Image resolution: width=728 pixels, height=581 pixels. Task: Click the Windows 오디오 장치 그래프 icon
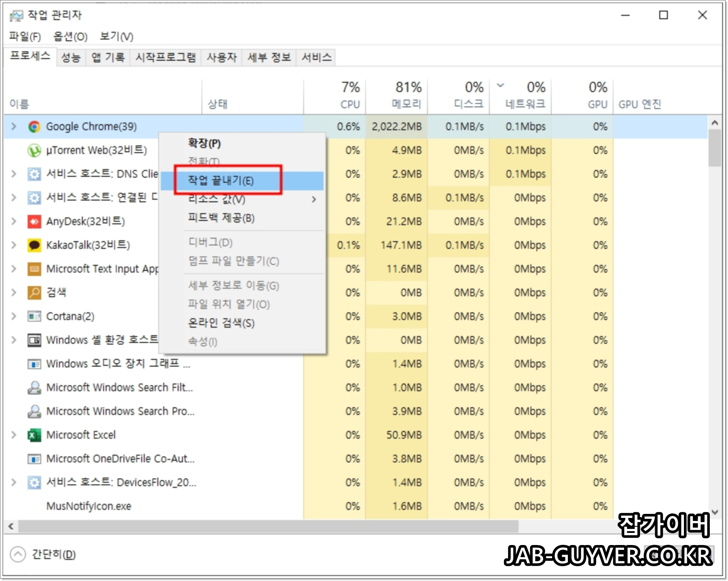tap(34, 364)
